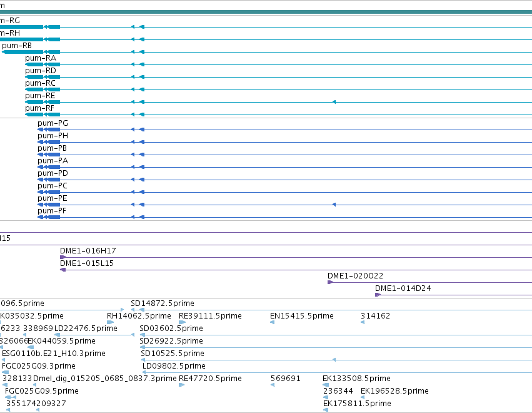Click the FGC025G09.5prime EST label
The width and height of the screenshot is (532, 413).
(42, 391)
